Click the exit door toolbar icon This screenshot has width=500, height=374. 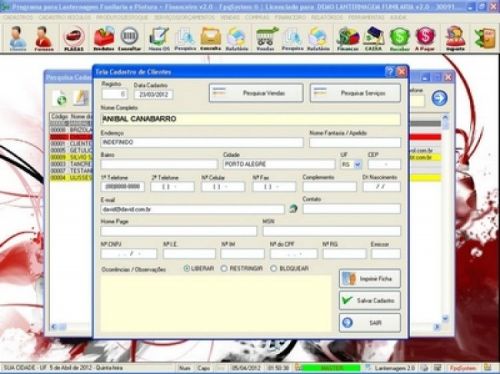(x=485, y=38)
